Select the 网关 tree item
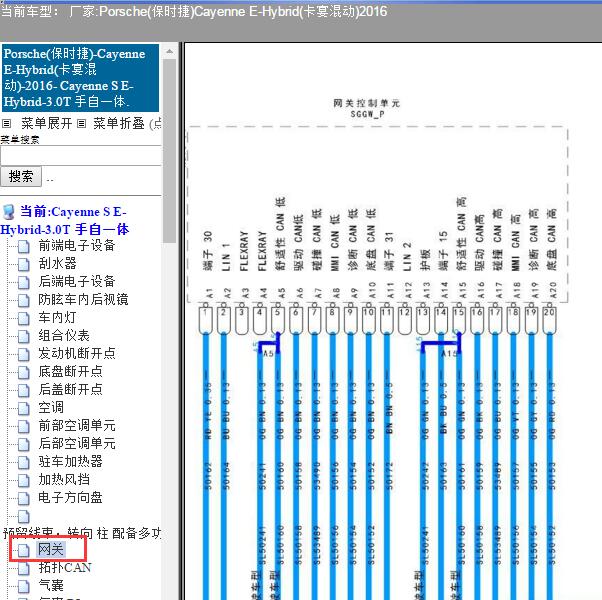This screenshot has height=600, width=602. [x=51, y=549]
